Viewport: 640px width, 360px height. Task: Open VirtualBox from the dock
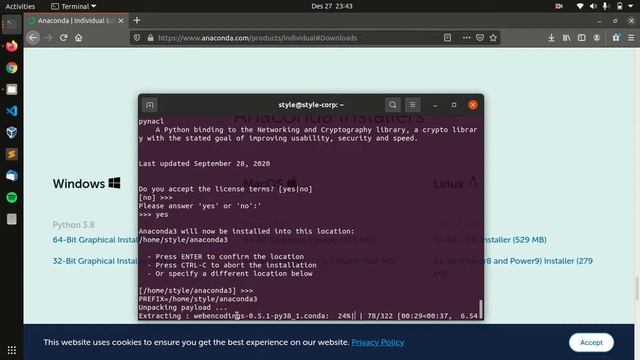11,133
